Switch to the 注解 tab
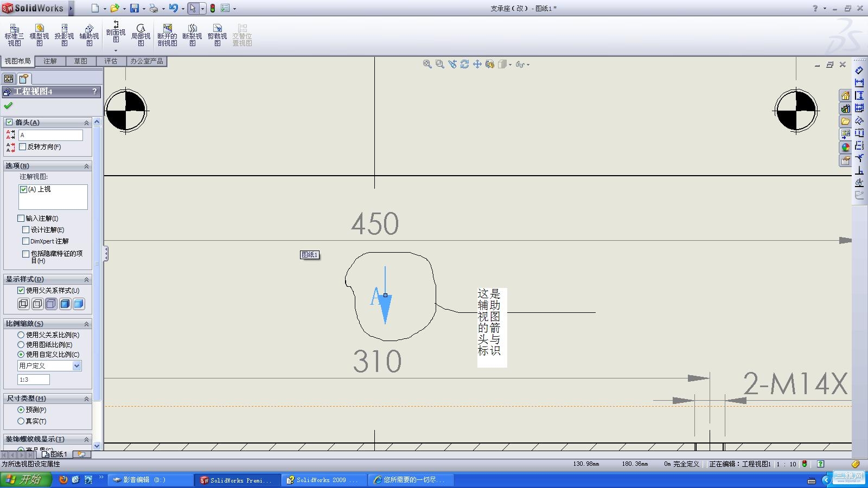Image resolution: width=868 pixels, height=488 pixels. 50,61
